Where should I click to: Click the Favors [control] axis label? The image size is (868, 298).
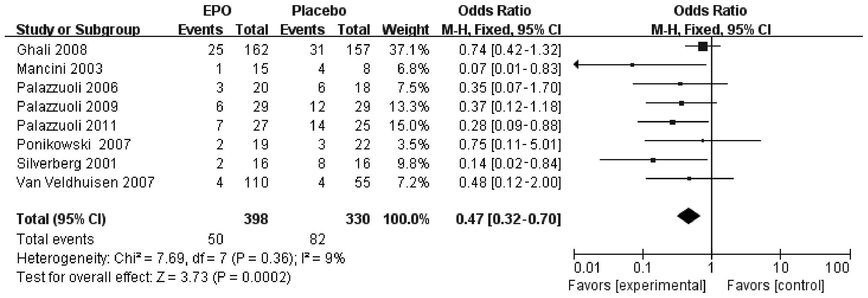(775, 285)
